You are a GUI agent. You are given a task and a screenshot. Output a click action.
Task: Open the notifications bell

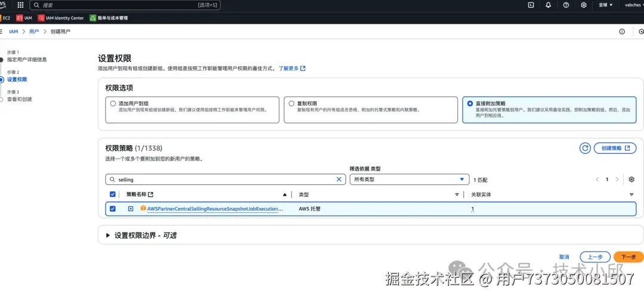(549, 5)
